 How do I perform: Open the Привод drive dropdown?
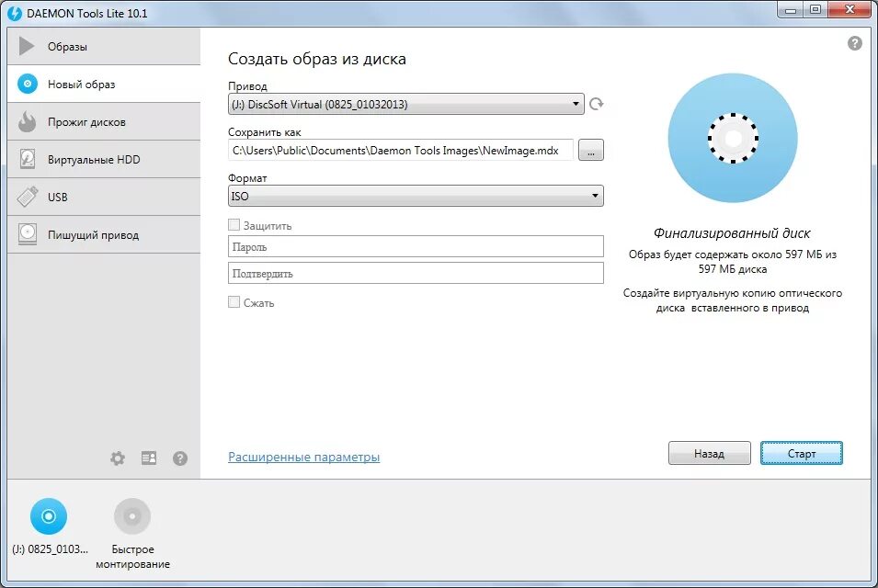pos(406,104)
